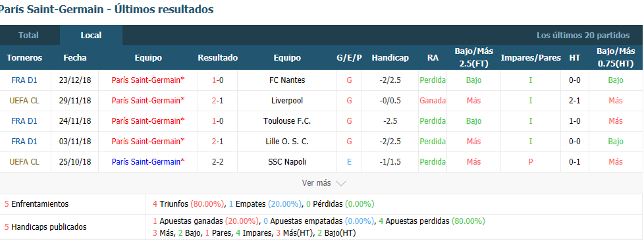Open the UEFA CL tournament for 29/11/18
Viewport: 644px width, 243px height.
pos(24,101)
